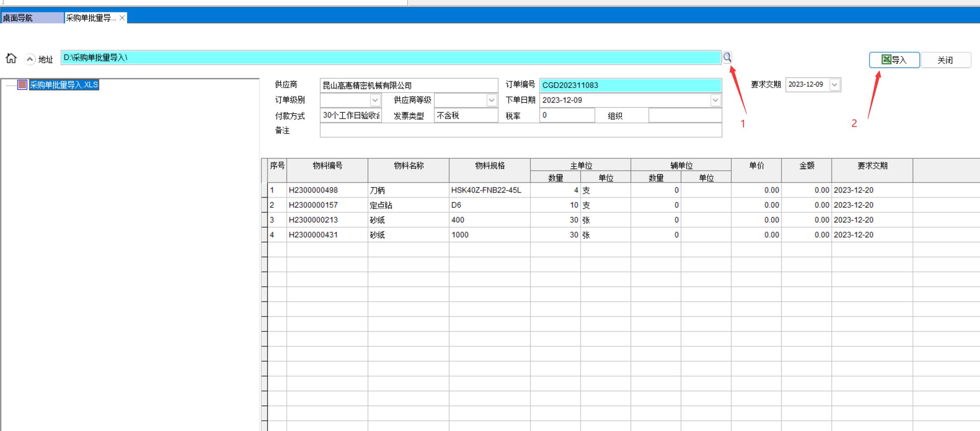Focus the 备注 remarks text box
This screenshot has width=980, height=431.
pyautogui.click(x=520, y=130)
